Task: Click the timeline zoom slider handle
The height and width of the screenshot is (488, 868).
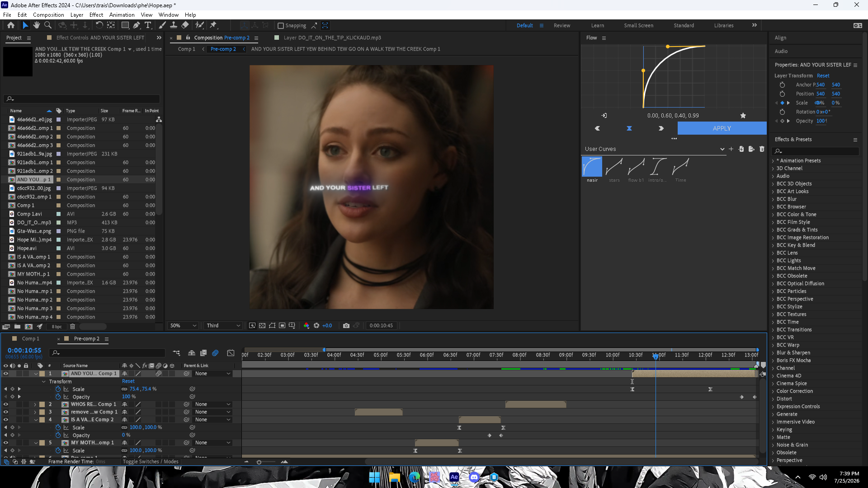Action: (x=259, y=462)
